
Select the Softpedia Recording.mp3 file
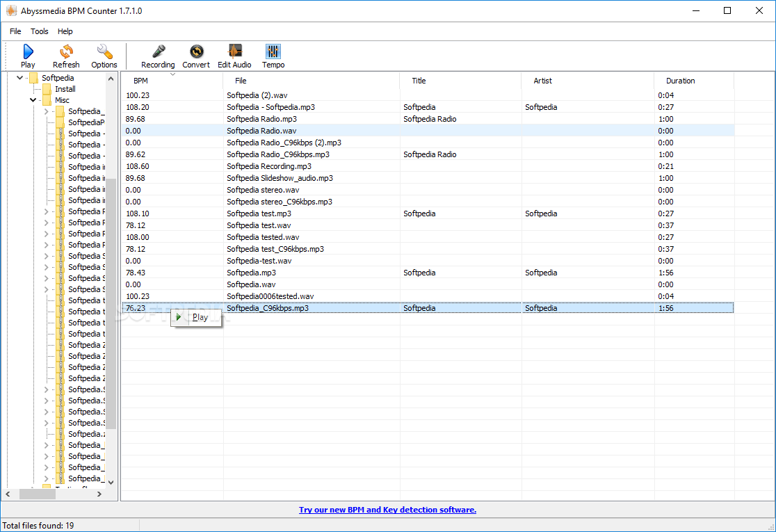(x=269, y=166)
